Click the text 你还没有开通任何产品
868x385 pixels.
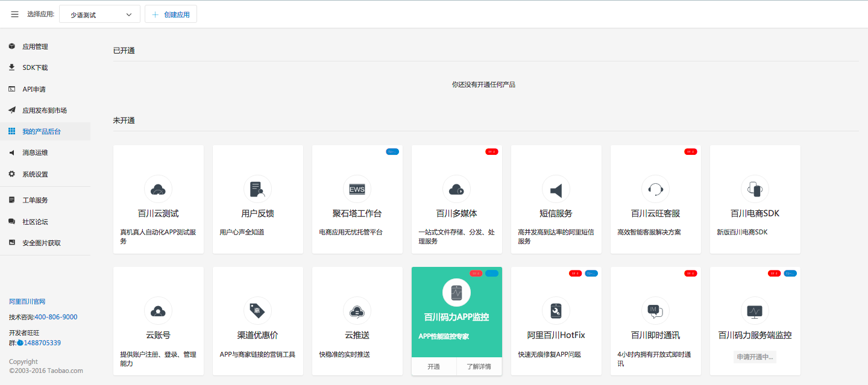(x=483, y=85)
